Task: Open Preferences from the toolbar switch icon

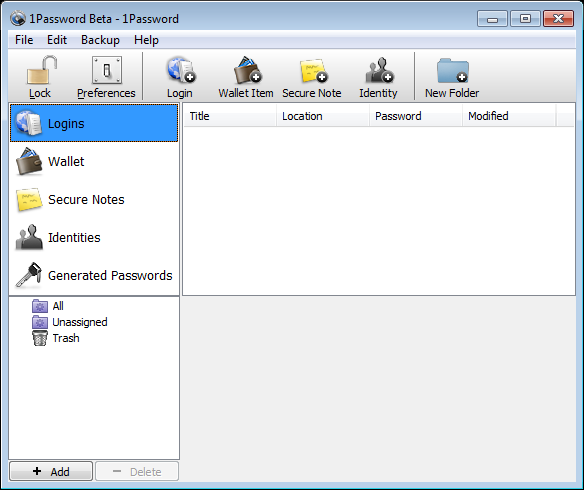Action: [x=107, y=70]
